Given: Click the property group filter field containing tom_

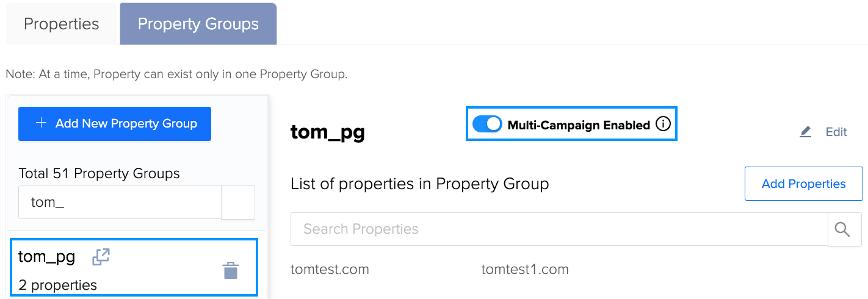Looking at the screenshot, I should pos(120,203).
